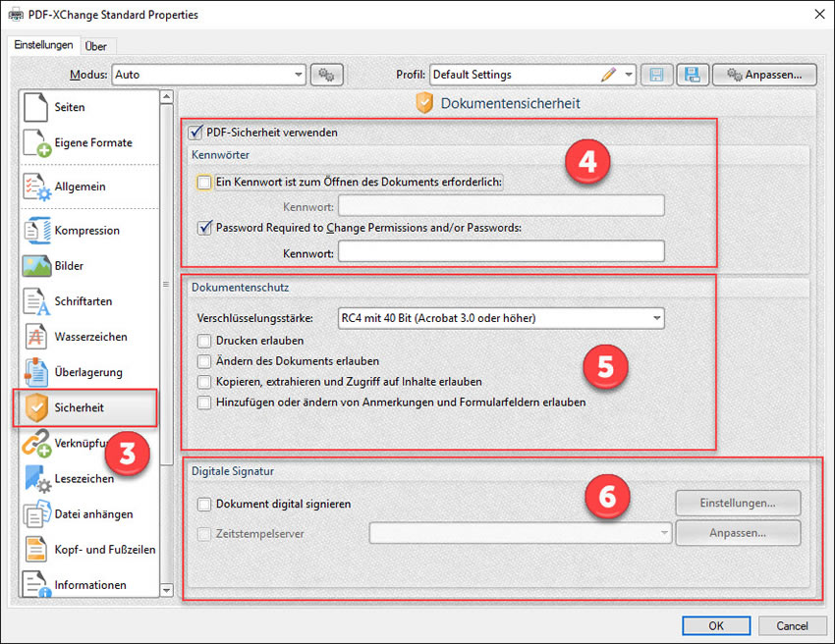835x644 pixels.
Task: Click the printer icon in title bar
Action: (16, 15)
